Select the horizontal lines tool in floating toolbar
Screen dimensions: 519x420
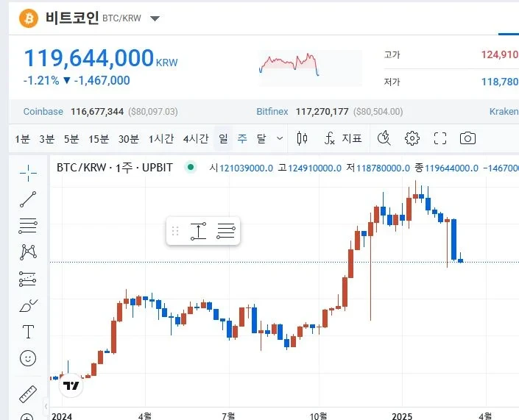pos(226,231)
